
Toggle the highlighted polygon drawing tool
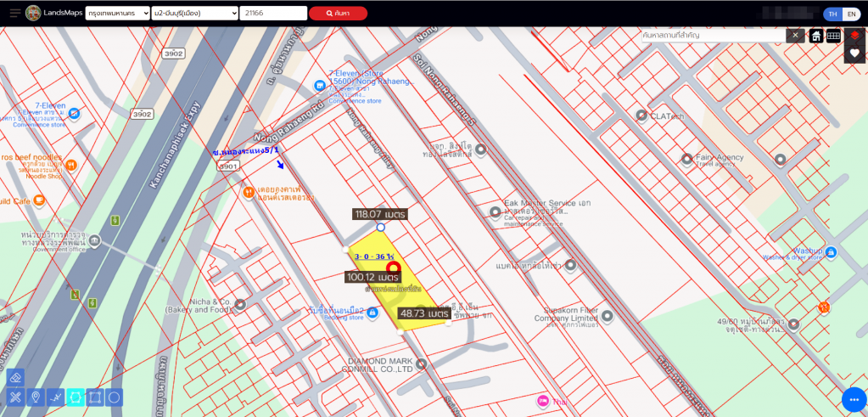(75, 397)
